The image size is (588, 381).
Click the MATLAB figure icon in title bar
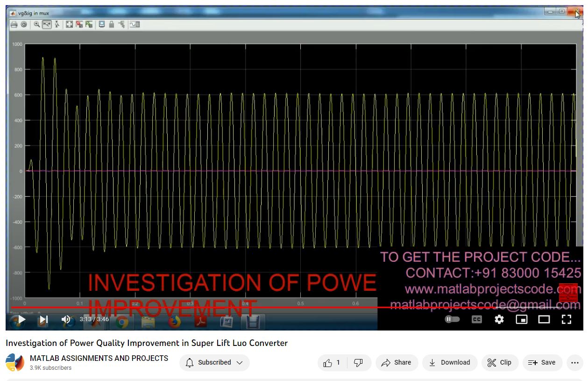coord(13,13)
